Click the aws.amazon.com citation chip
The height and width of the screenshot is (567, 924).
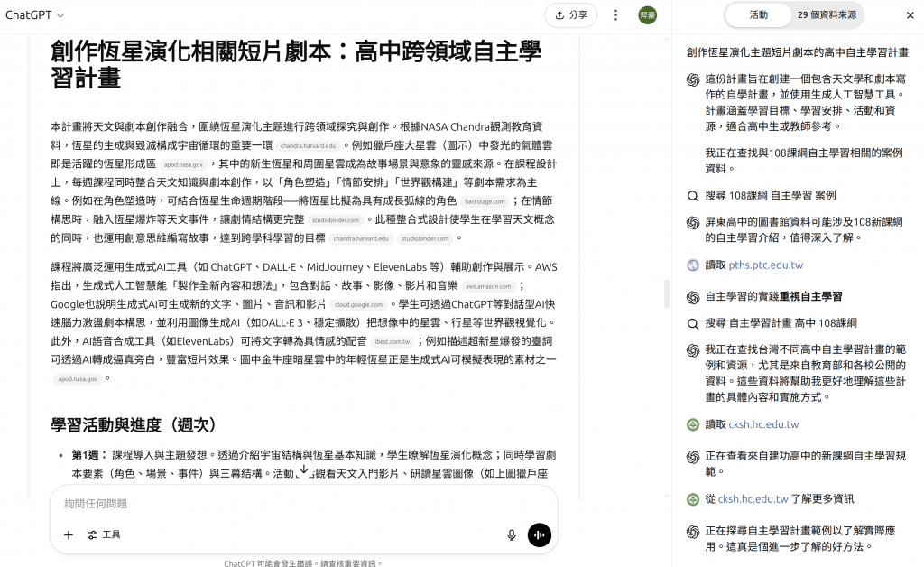click(x=488, y=286)
